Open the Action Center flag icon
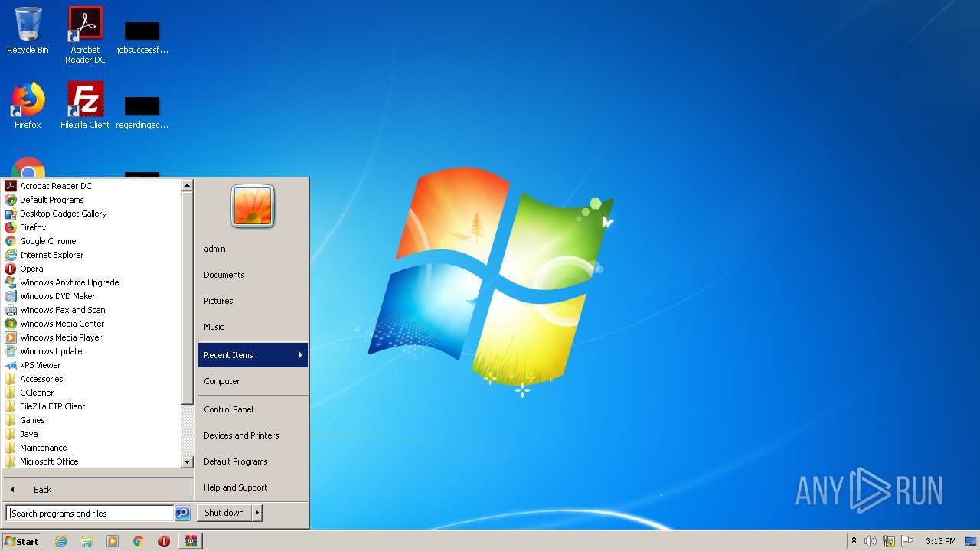 pyautogui.click(x=908, y=541)
